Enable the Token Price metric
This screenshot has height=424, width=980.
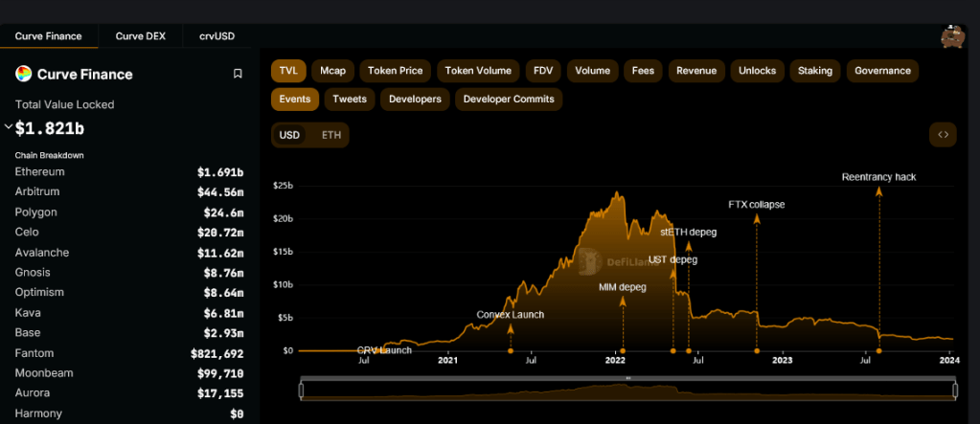tap(396, 70)
